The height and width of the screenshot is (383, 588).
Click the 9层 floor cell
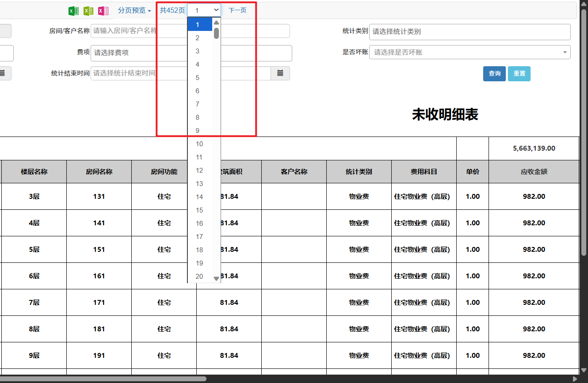(34, 355)
